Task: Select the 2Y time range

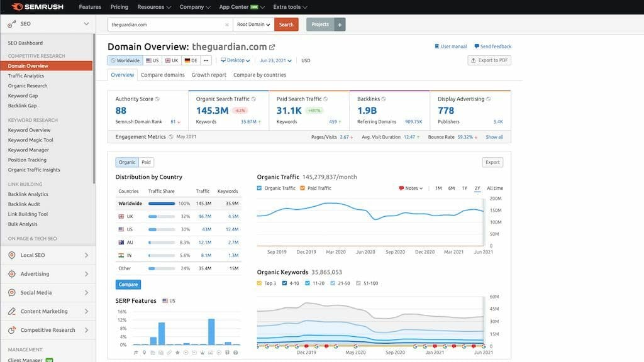Action: 477,189
